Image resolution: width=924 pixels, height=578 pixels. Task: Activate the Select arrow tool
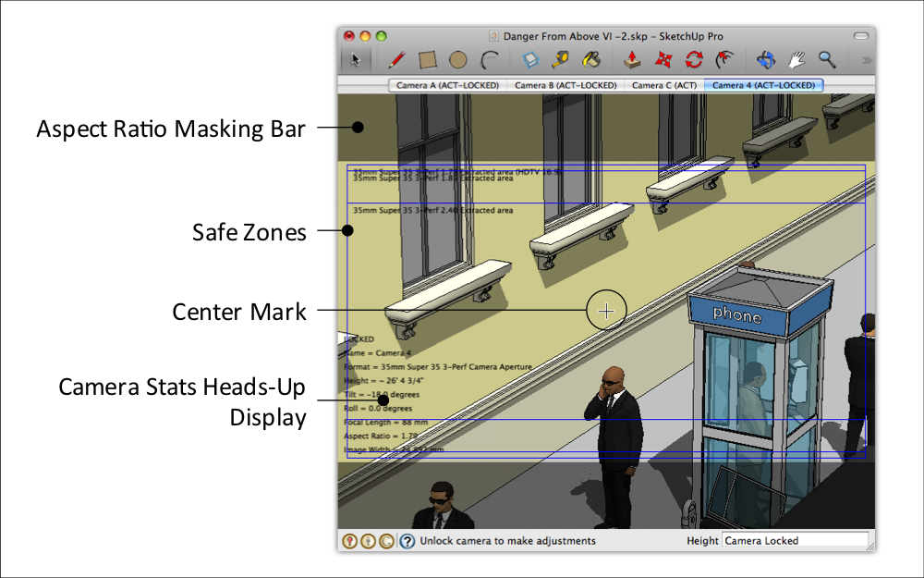click(358, 59)
